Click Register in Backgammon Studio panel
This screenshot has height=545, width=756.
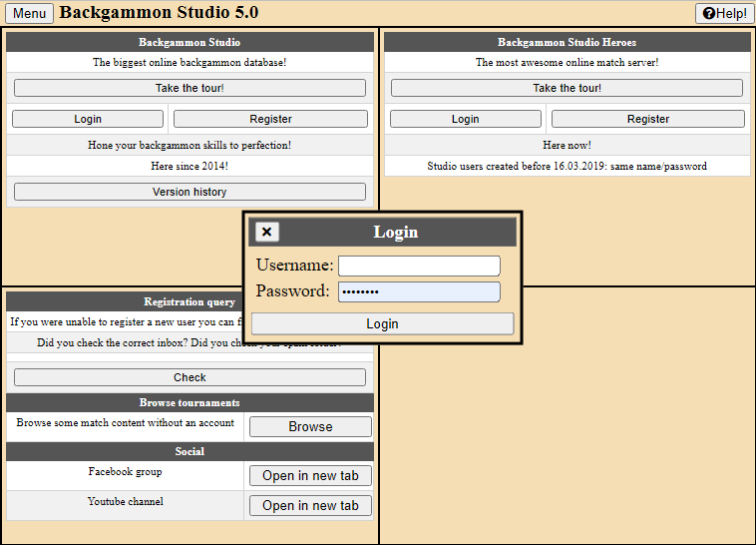[270, 119]
